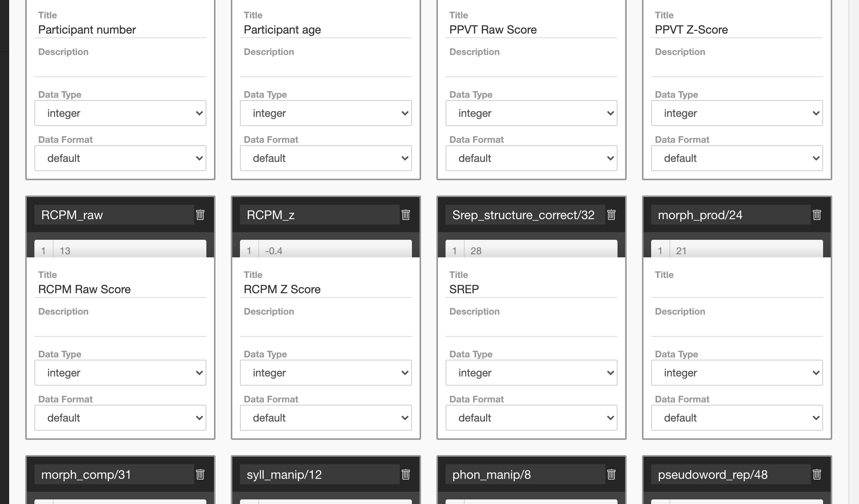
Task: Click the row value 28 in Srep_structure_correct/32
Action: click(477, 250)
